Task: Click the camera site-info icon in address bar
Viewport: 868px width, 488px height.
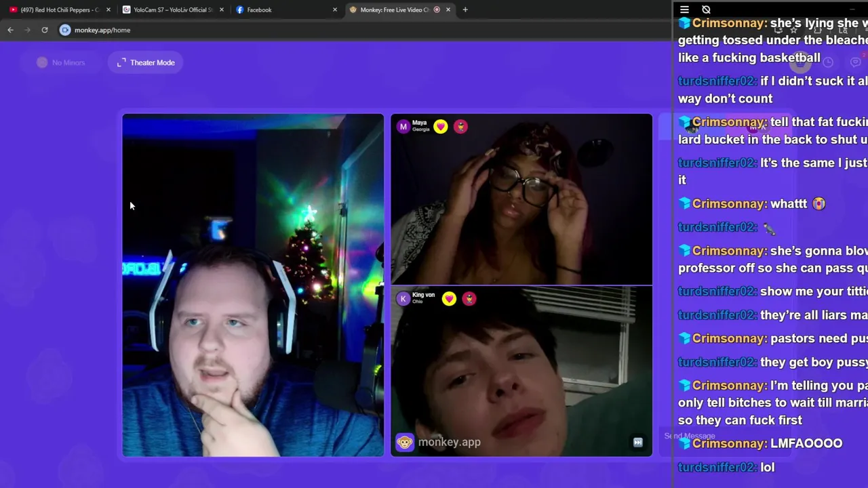Action: [x=65, y=30]
